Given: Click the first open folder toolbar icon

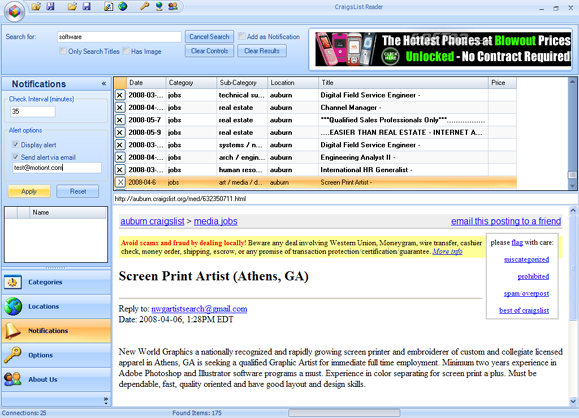Looking at the screenshot, I should pyautogui.click(x=36, y=6).
